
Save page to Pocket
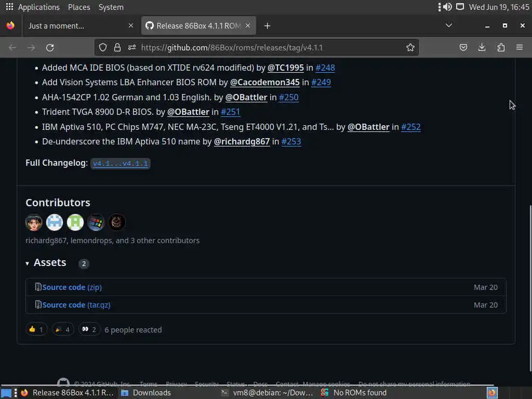coord(463,47)
